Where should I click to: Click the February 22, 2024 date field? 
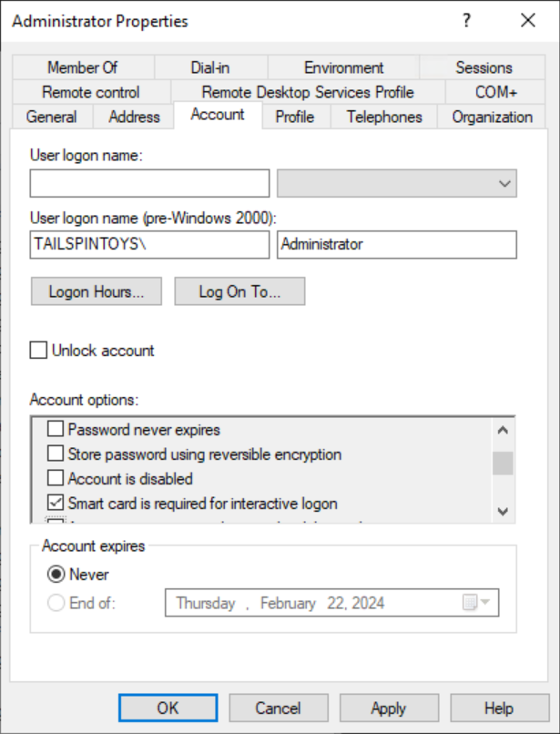332,603
